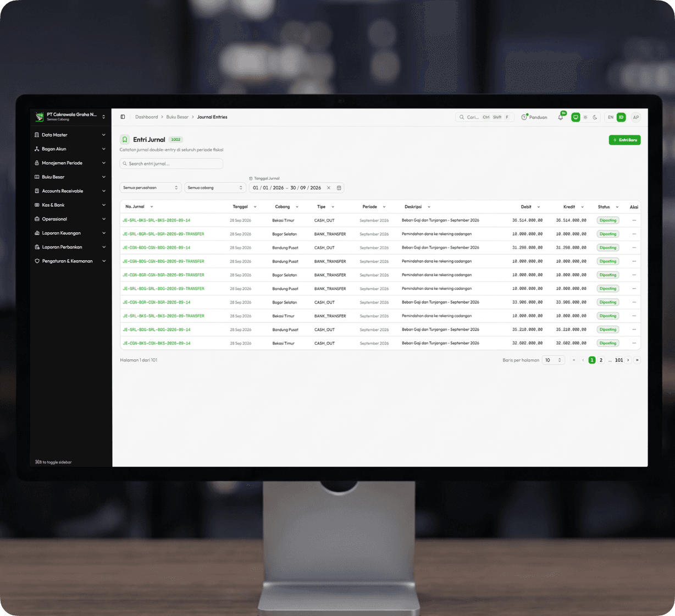Jump to the last page double arrow
Viewport: 675px width, 616px height.
pos(637,360)
